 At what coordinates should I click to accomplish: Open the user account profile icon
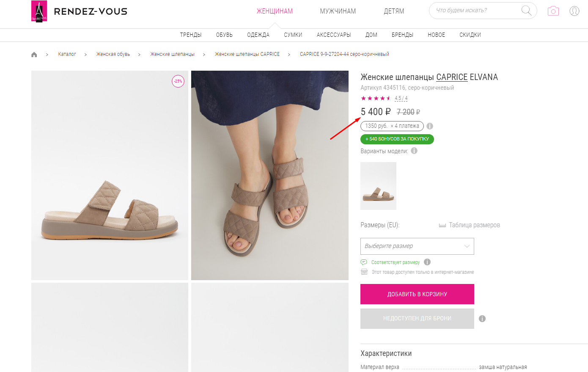pos(574,11)
